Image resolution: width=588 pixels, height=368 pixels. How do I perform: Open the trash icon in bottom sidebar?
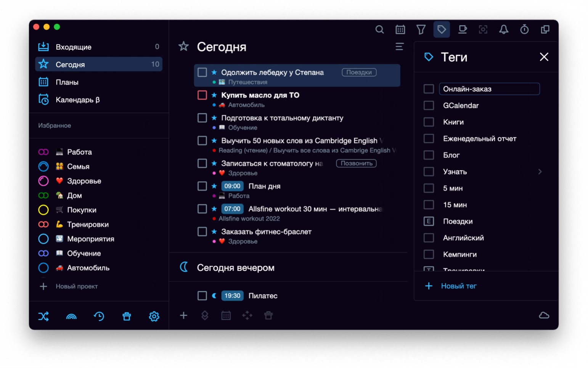click(x=127, y=316)
